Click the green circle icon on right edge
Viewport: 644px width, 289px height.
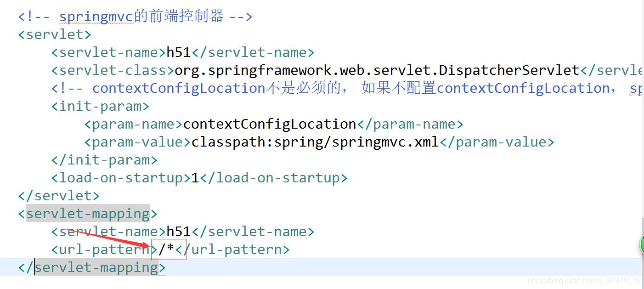point(641,245)
